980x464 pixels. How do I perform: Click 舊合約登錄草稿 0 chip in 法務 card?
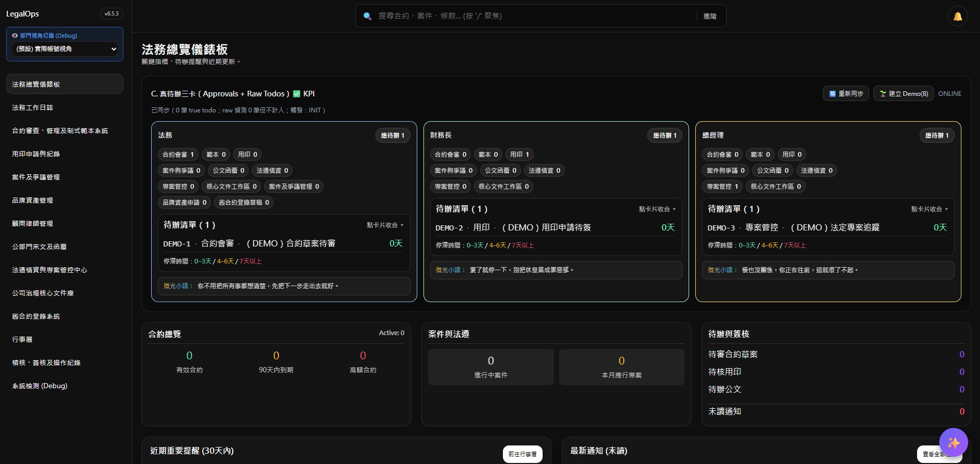click(243, 203)
